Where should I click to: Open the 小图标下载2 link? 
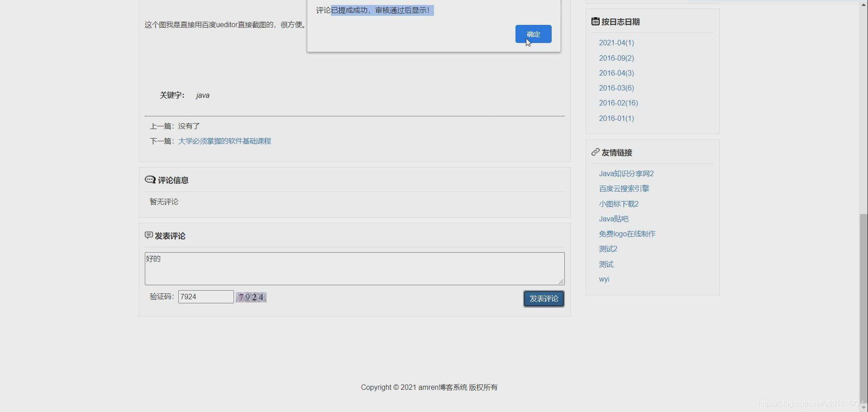click(618, 204)
